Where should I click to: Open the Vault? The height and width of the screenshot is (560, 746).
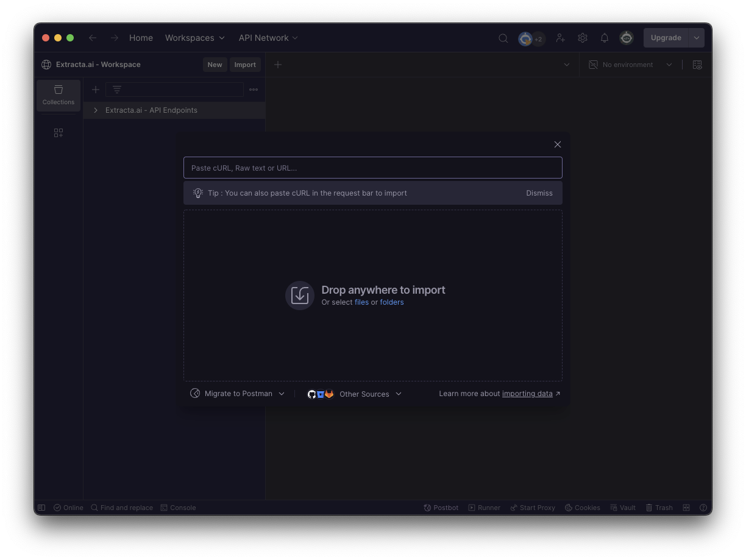(623, 508)
